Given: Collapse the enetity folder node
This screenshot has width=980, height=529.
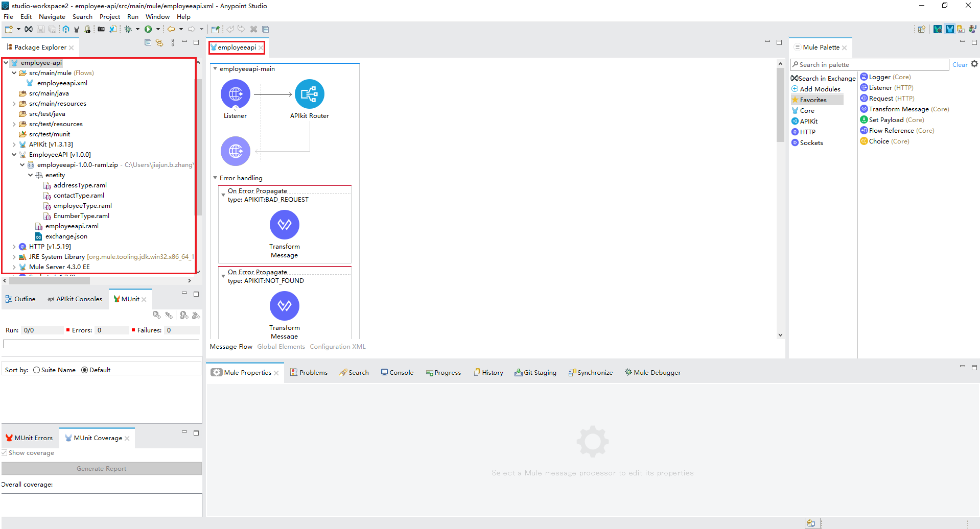Looking at the screenshot, I should pos(30,175).
